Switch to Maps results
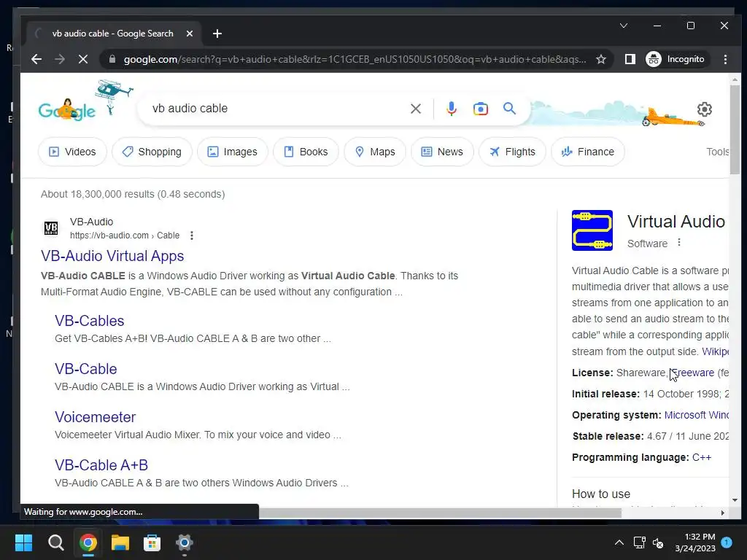 coord(375,152)
